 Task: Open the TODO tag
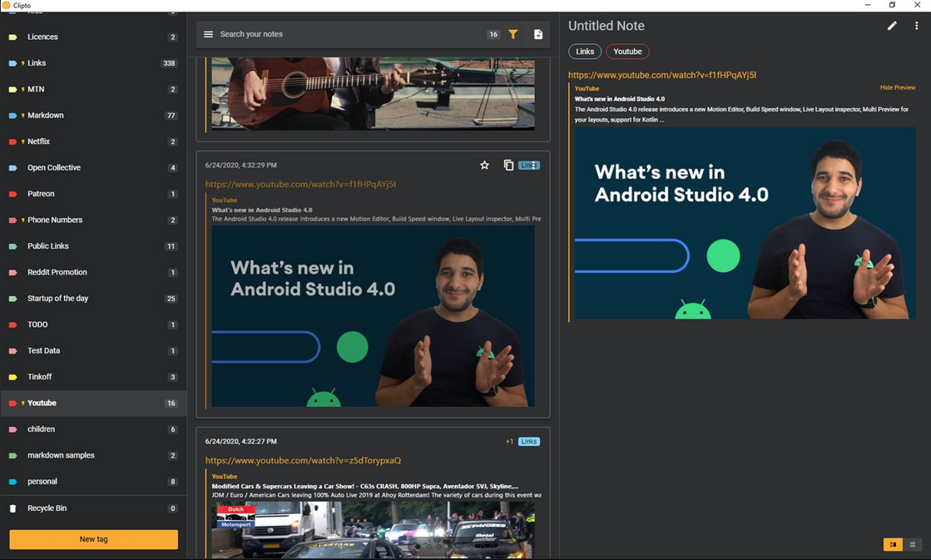93,325
